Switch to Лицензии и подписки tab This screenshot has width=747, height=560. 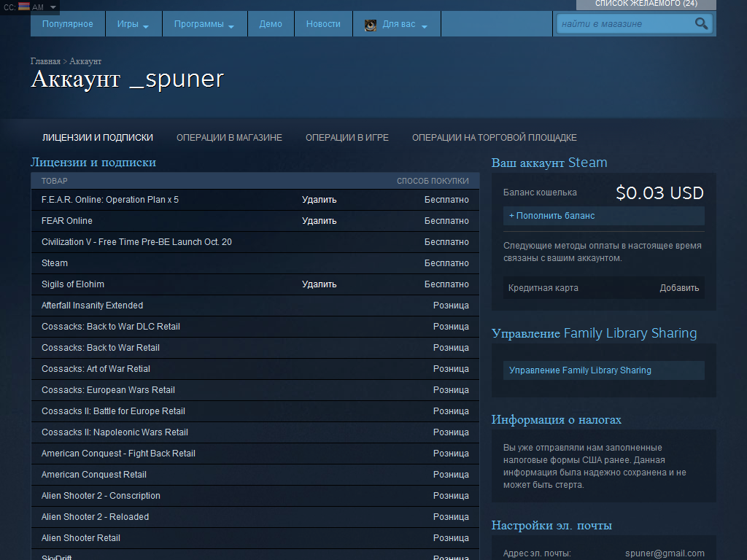pos(98,138)
